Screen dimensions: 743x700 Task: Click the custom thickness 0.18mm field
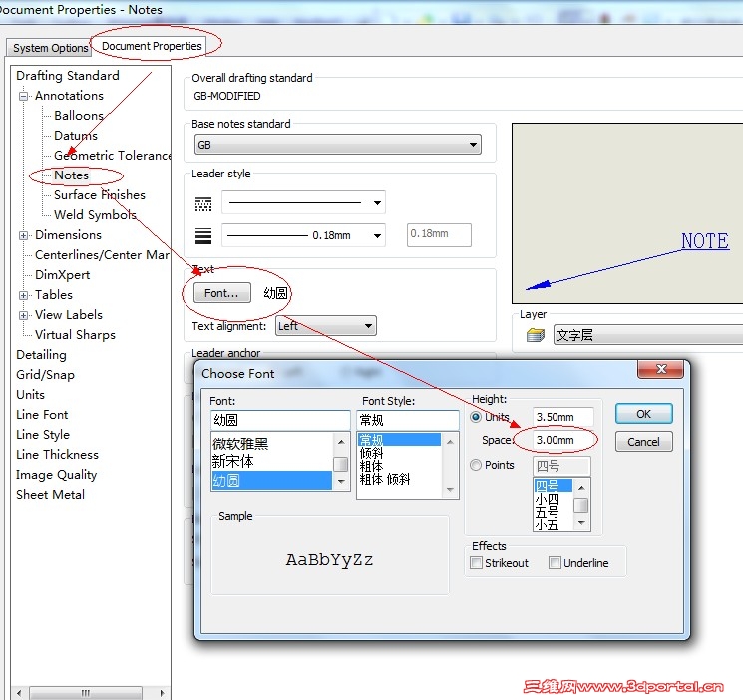point(439,235)
